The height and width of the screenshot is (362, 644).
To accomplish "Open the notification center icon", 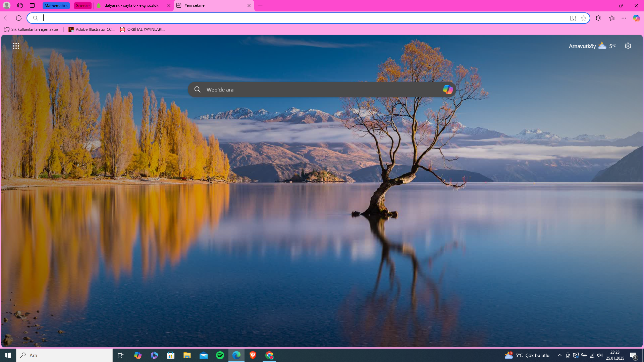I will pos(634,356).
